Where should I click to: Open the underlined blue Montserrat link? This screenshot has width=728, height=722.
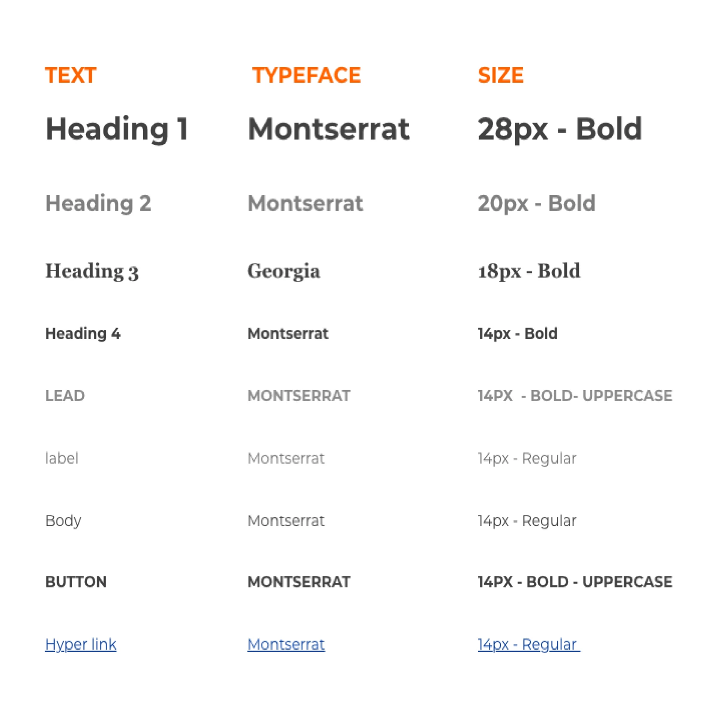286,644
